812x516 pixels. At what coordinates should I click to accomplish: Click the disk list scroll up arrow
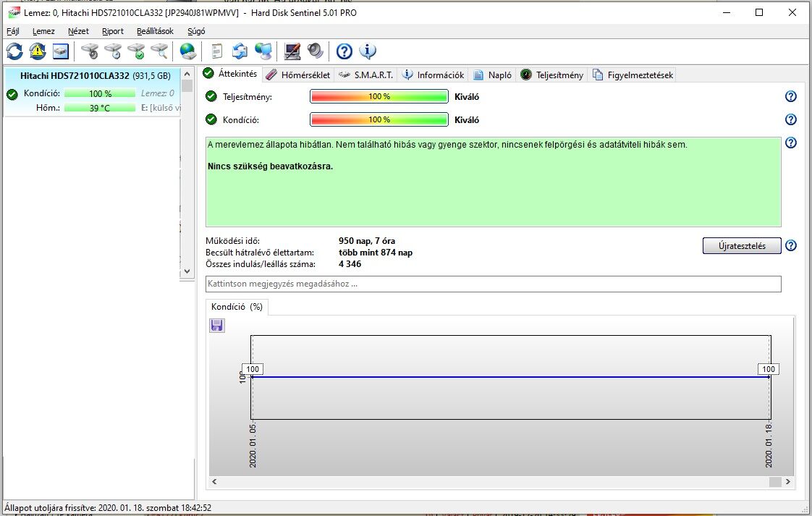(187, 74)
